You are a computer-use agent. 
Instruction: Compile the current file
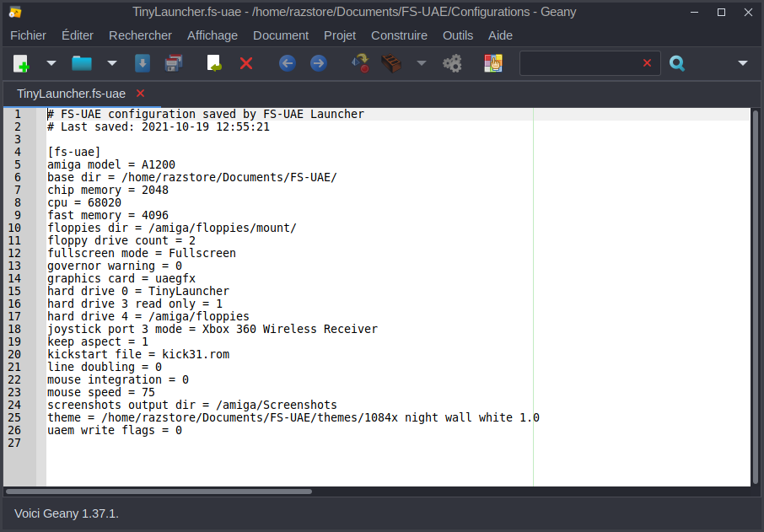tap(361, 63)
